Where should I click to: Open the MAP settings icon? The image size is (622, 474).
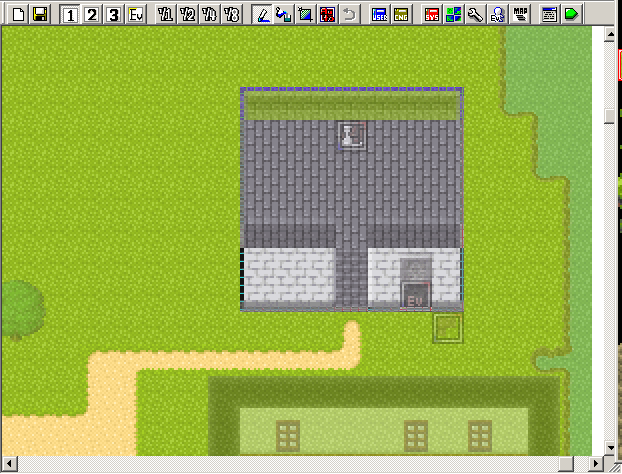pyautogui.click(x=521, y=14)
